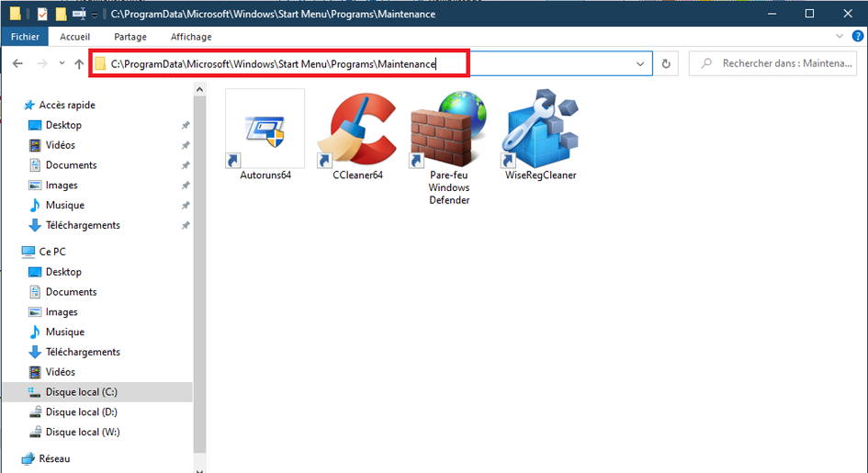Viewport: 868px width, 473px height.
Task: Click pin icon next to Images
Action: 186,186
